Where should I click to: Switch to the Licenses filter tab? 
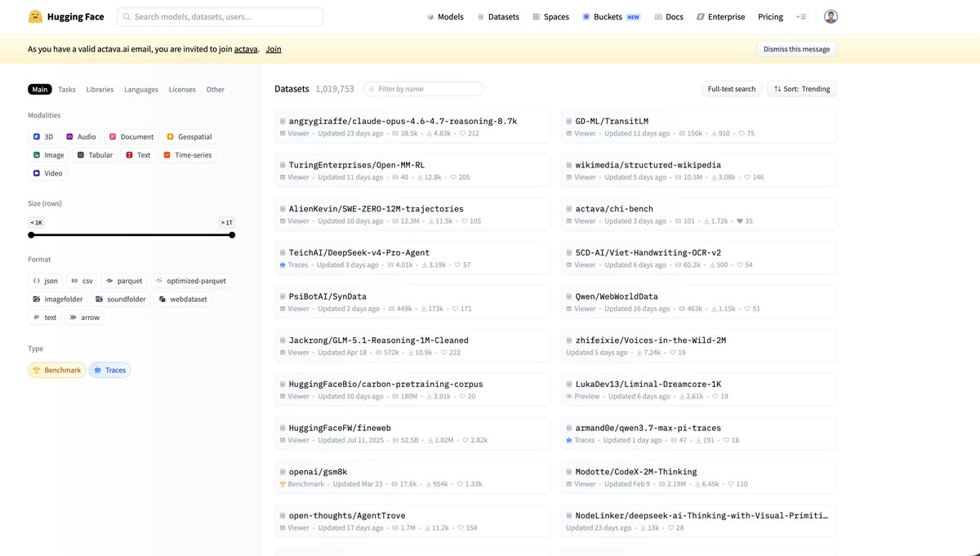(182, 90)
